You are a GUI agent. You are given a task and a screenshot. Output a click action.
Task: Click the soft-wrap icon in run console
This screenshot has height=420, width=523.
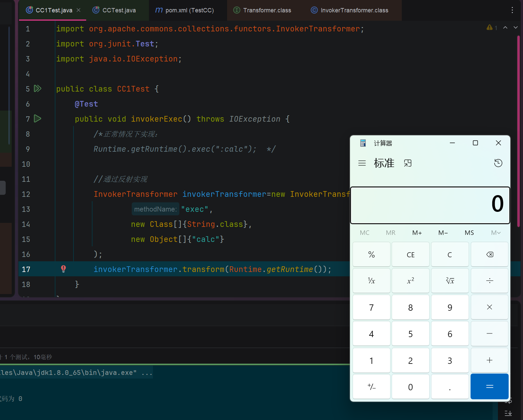tap(508, 401)
